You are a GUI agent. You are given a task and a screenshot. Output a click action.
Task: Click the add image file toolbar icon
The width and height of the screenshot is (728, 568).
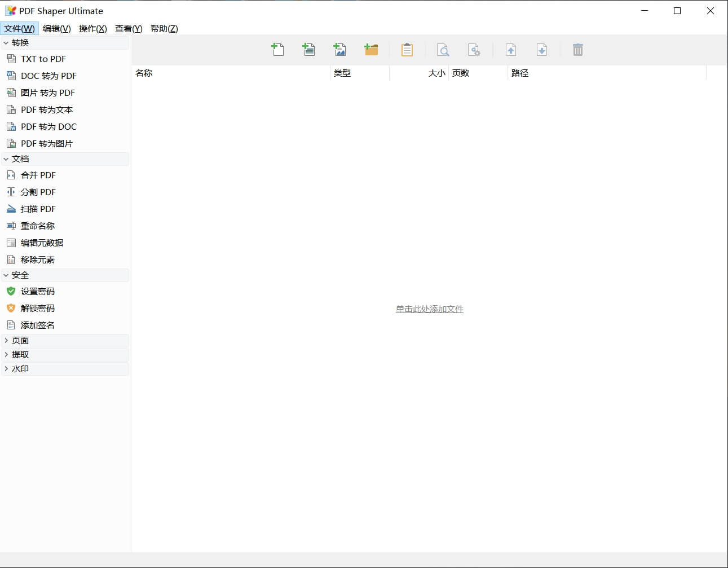tap(339, 50)
